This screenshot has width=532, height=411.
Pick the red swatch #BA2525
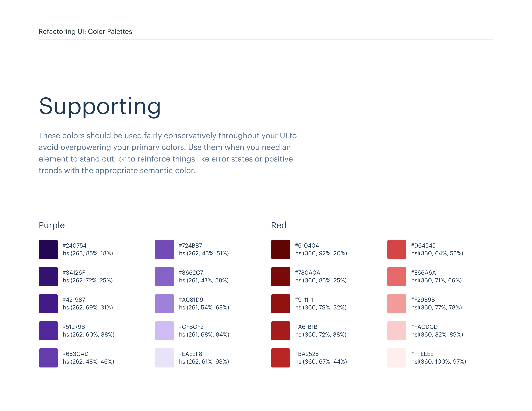280,357
